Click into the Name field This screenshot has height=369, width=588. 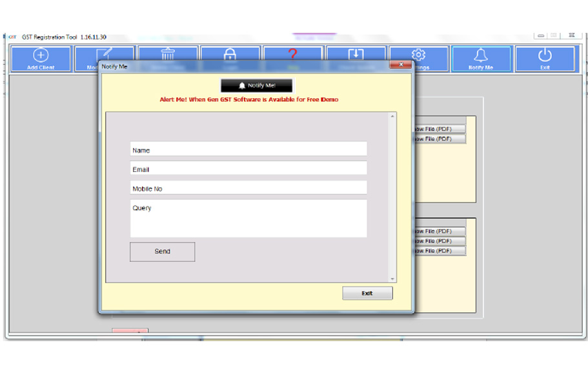[248, 150]
